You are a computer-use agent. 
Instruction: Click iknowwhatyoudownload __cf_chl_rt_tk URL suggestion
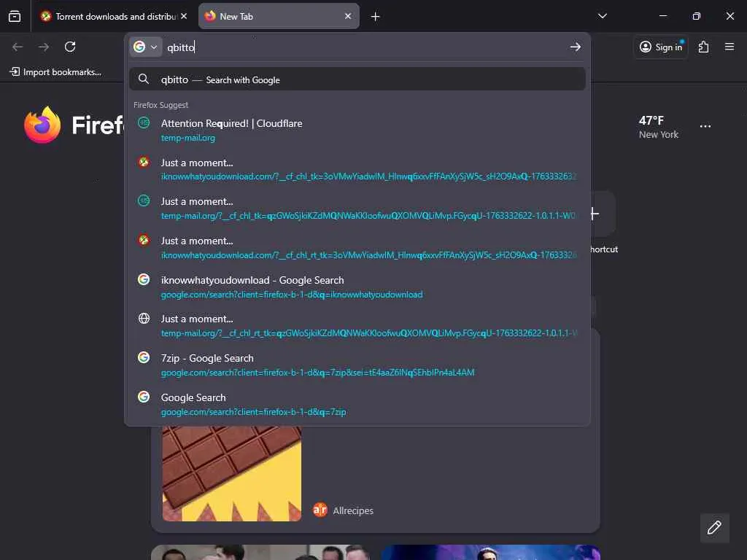coord(368,255)
